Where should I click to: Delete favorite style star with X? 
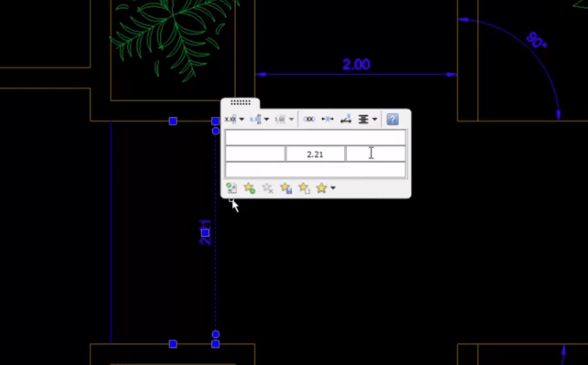point(267,188)
